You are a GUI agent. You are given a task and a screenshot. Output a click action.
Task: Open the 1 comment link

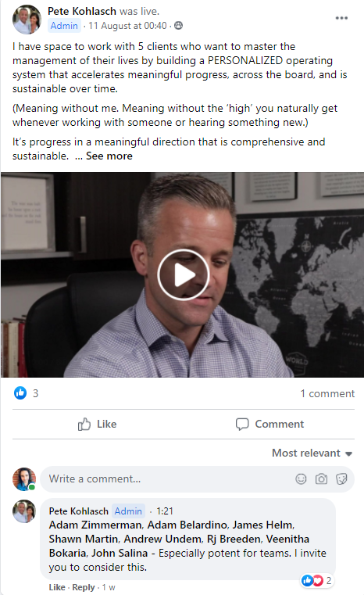[327, 393]
